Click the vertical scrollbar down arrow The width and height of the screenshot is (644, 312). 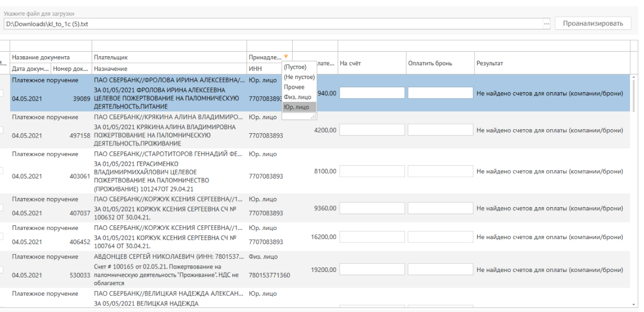(633, 303)
